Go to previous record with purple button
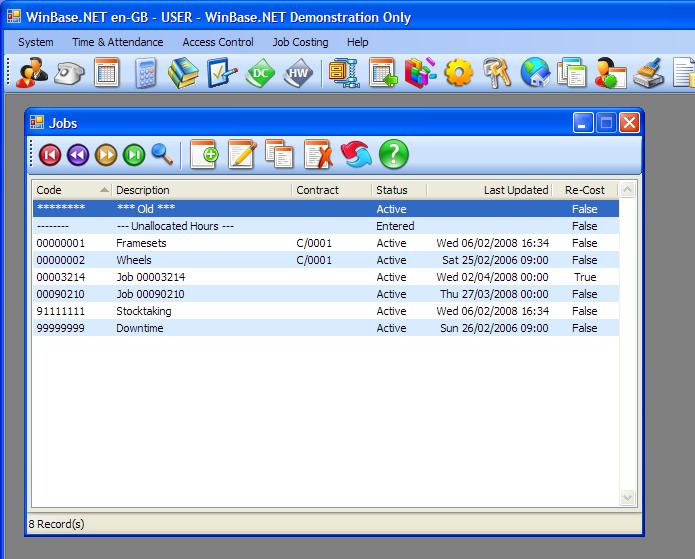 tap(78, 155)
